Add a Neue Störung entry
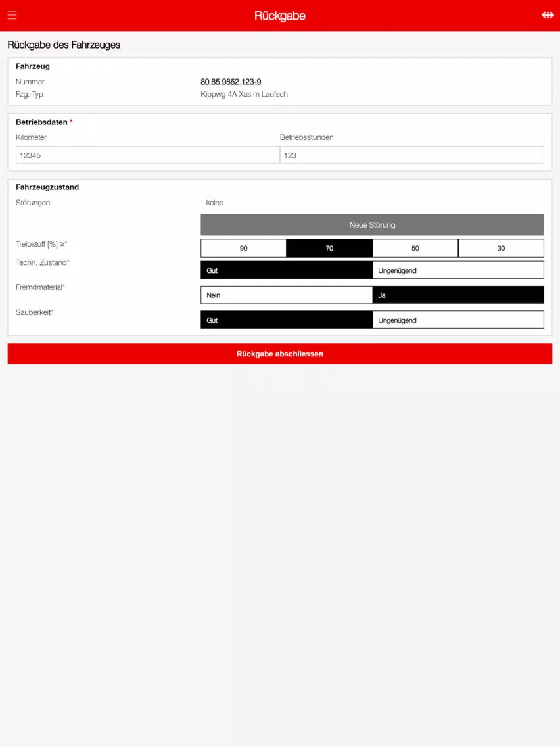 coord(372,225)
